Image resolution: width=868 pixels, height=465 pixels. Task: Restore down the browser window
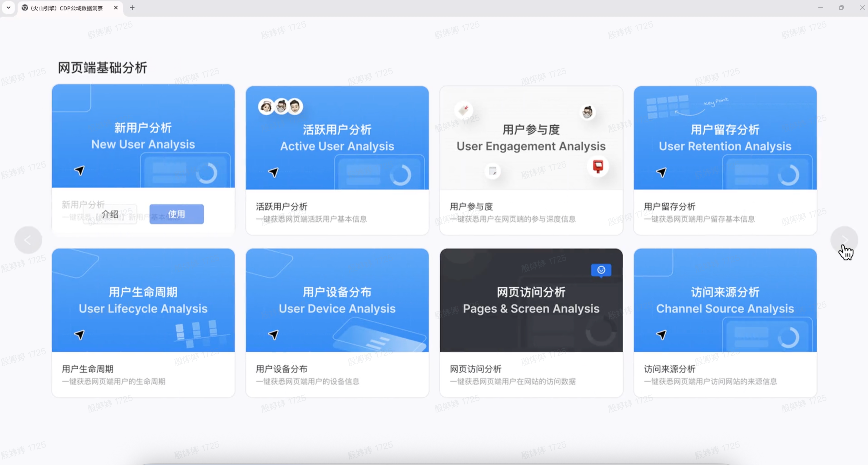tap(841, 7)
